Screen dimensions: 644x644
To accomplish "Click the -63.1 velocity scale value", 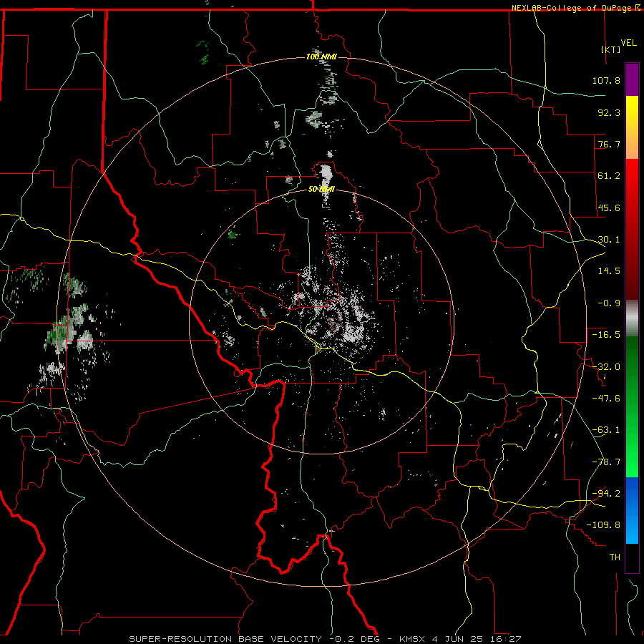I will pyautogui.click(x=606, y=430).
